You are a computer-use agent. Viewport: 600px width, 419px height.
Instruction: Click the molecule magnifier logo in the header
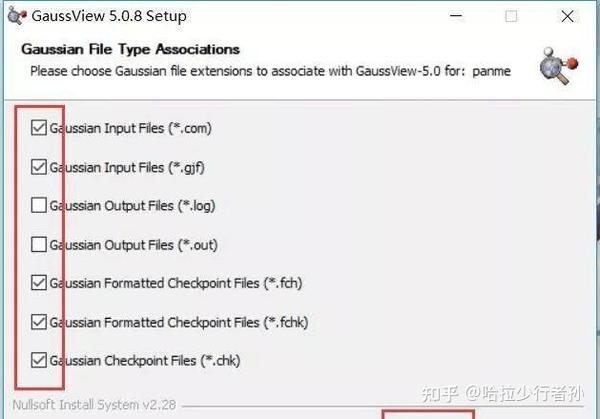coord(559,66)
